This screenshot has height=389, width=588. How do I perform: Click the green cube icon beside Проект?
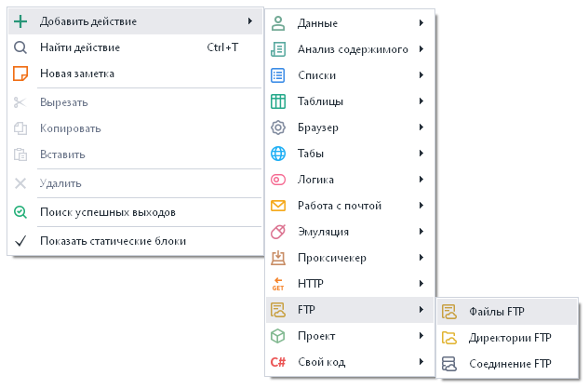pyautogui.click(x=277, y=336)
